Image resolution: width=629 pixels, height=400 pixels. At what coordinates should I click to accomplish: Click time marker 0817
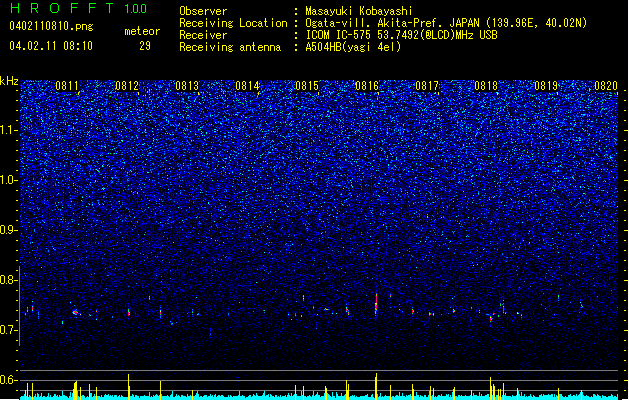[427, 86]
